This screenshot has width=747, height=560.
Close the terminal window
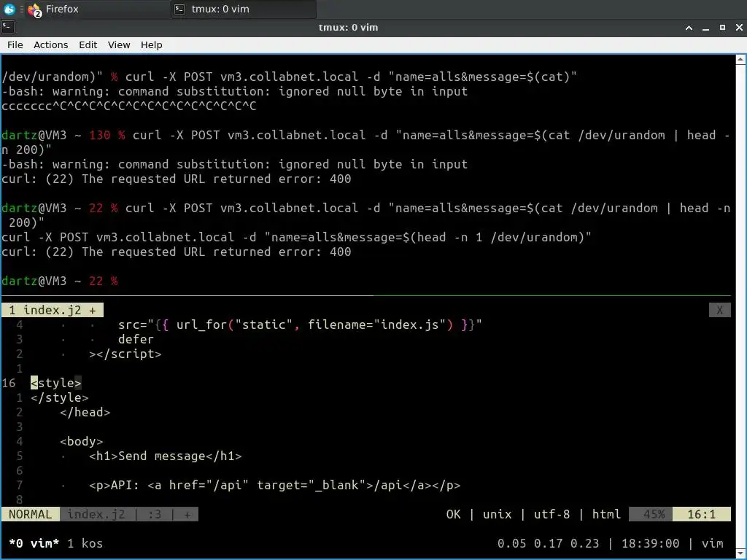coord(739,28)
